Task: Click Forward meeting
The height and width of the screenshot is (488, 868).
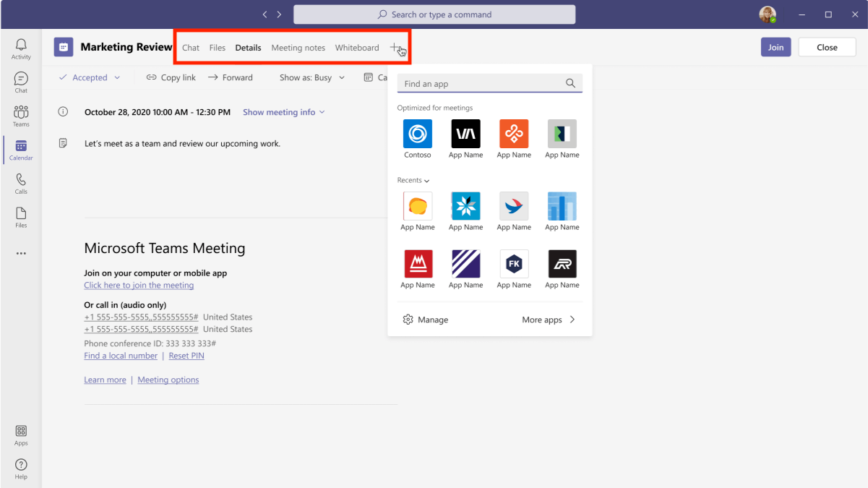Action: tap(230, 77)
